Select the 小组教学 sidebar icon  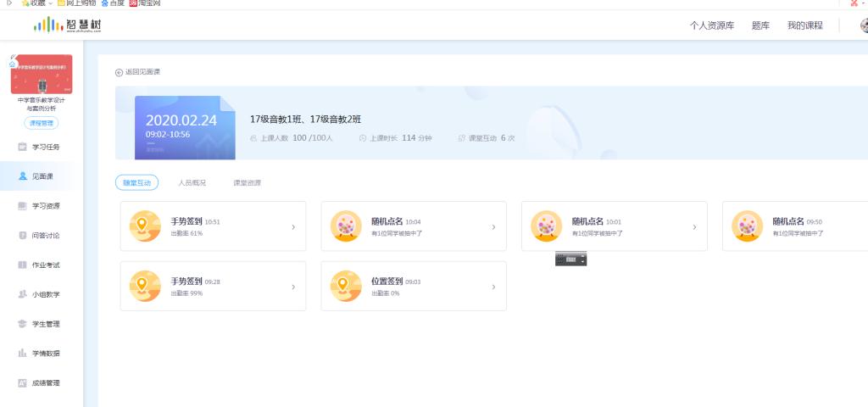[23, 294]
